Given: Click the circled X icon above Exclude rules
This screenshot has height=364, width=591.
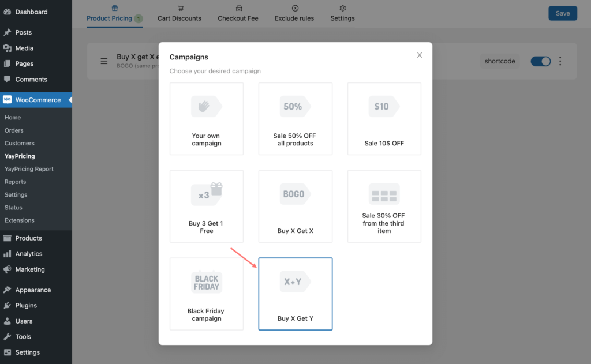Looking at the screenshot, I should 295,8.
